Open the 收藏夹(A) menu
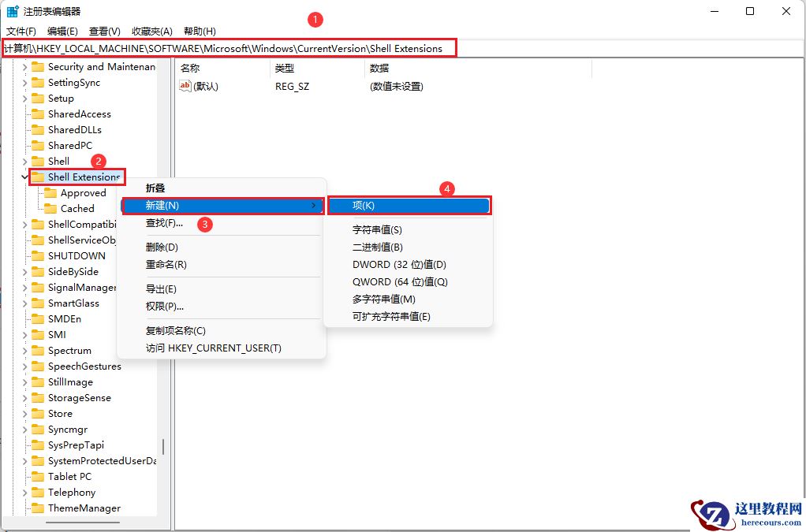This screenshot has height=532, width=806. pyautogui.click(x=151, y=31)
